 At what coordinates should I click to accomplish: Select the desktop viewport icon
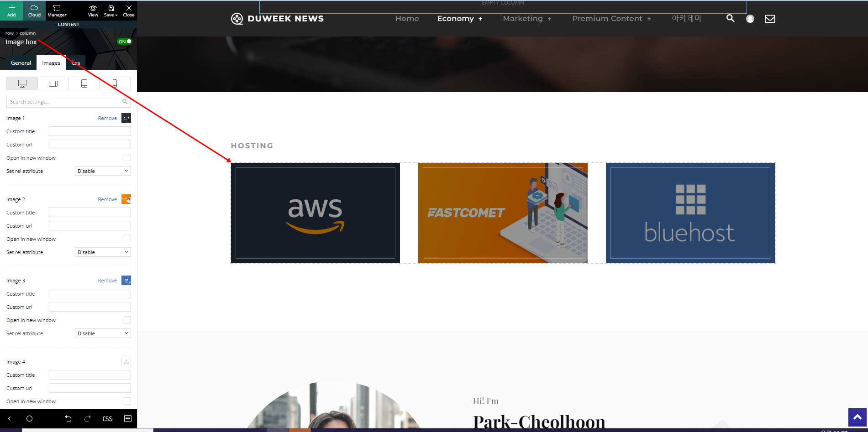[22, 83]
